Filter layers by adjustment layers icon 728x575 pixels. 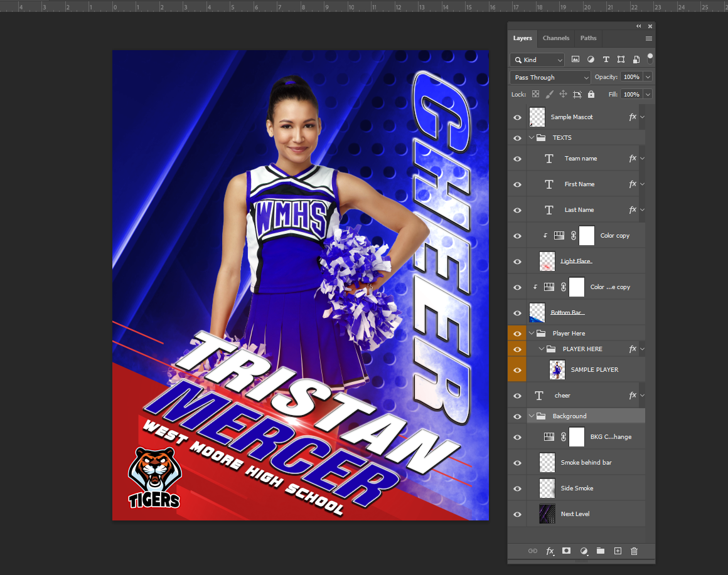[591, 60]
